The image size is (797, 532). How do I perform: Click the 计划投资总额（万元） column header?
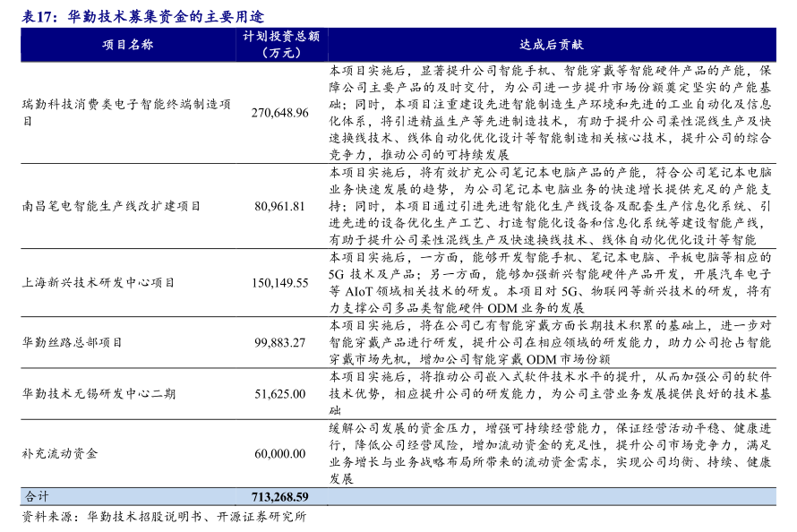coord(280,44)
